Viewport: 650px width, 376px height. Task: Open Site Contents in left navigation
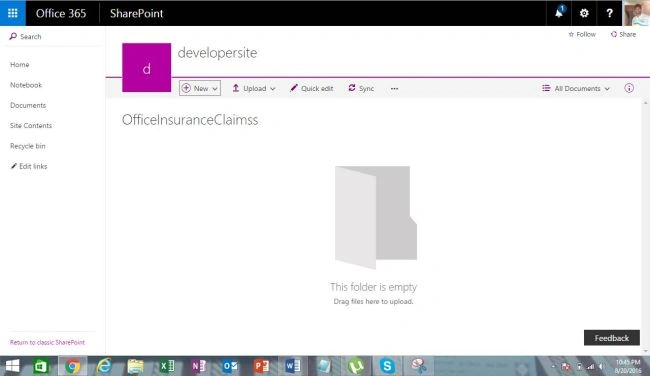[x=31, y=126]
